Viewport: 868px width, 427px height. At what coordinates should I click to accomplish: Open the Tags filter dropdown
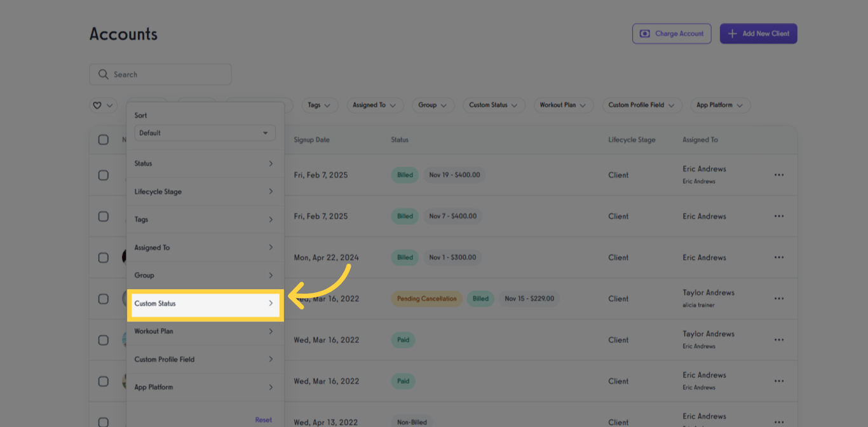[x=320, y=105]
